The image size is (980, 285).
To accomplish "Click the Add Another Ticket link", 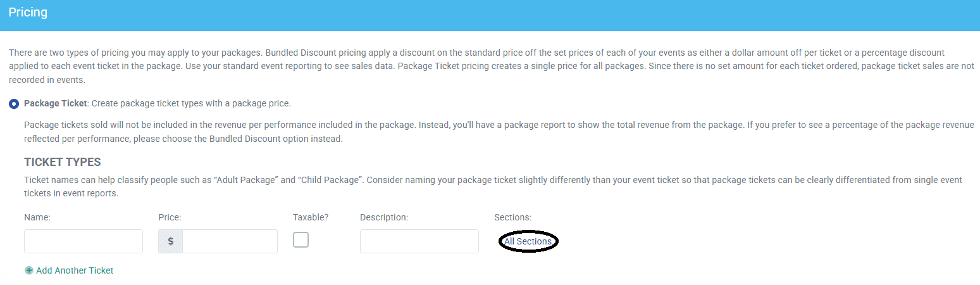I will coord(75,270).
